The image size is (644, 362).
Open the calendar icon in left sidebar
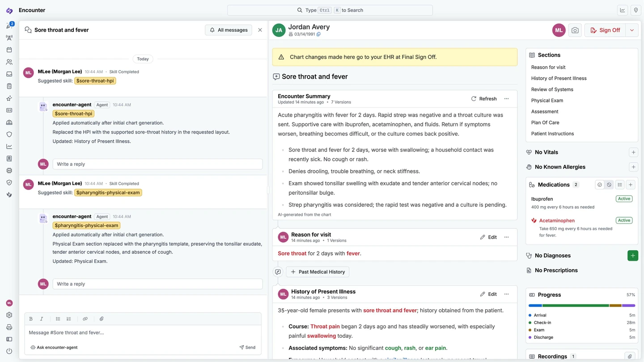tap(9, 50)
